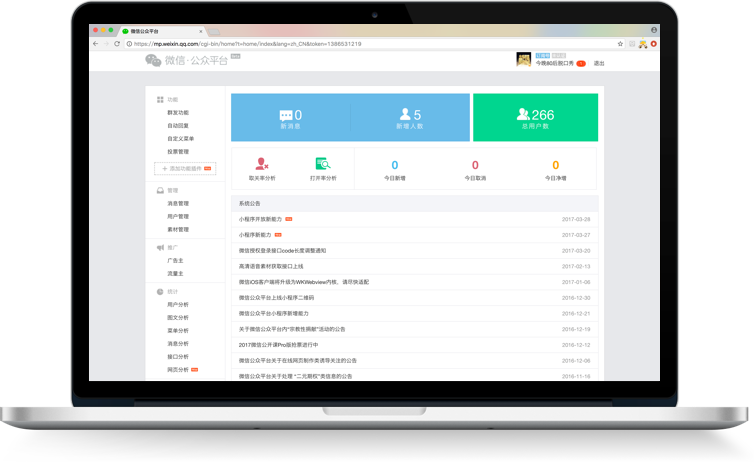
Task: Click the WeChat logo in the page header
Action: pos(153,60)
